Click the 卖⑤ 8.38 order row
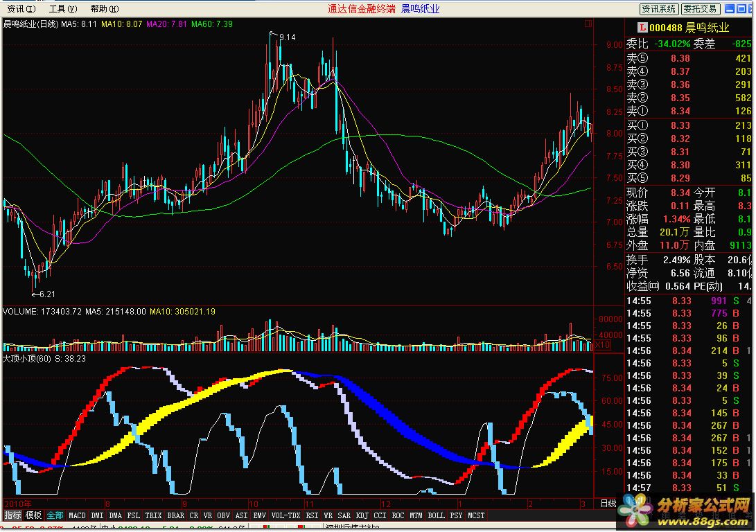 [689, 58]
